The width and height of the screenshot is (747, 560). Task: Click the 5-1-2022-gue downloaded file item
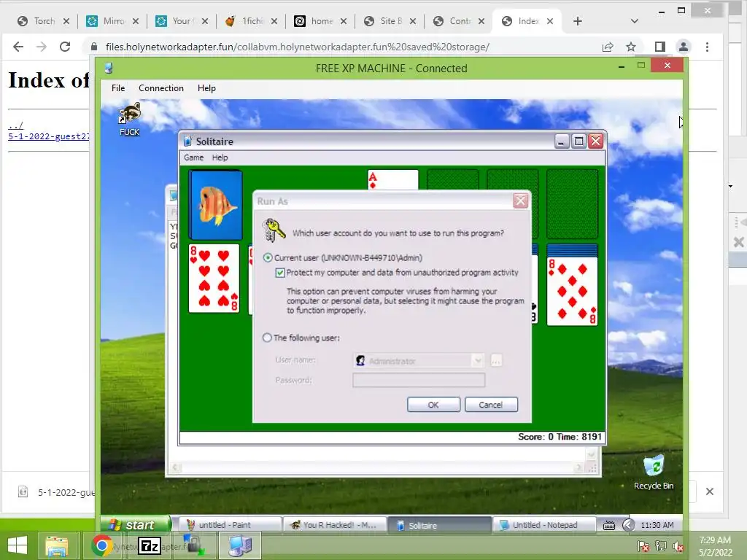click(x=55, y=492)
